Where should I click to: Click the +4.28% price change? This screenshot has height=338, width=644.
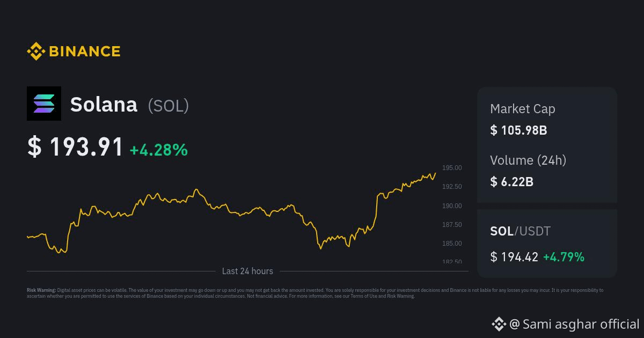point(159,150)
